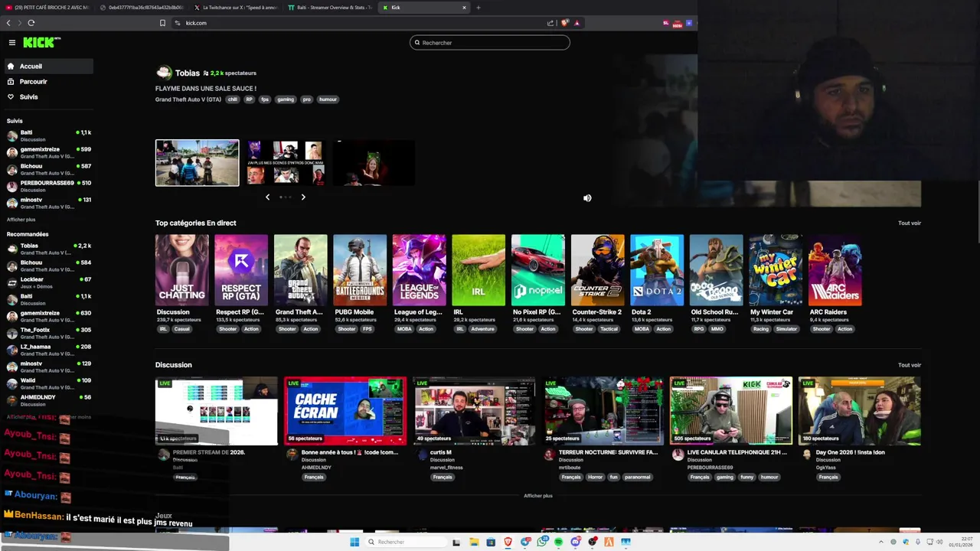The width and height of the screenshot is (980, 551).
Task: Select the third featured carousel thumbnail
Action: [374, 163]
